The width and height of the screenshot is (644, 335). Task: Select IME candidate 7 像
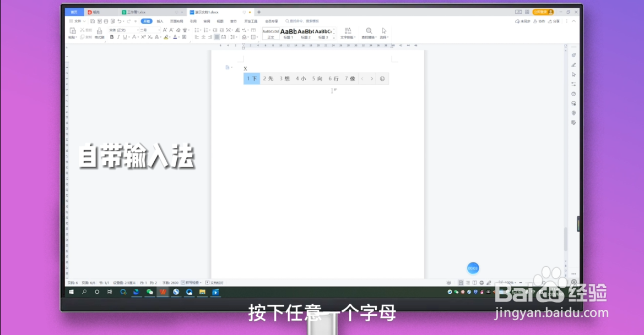pyautogui.click(x=350, y=79)
